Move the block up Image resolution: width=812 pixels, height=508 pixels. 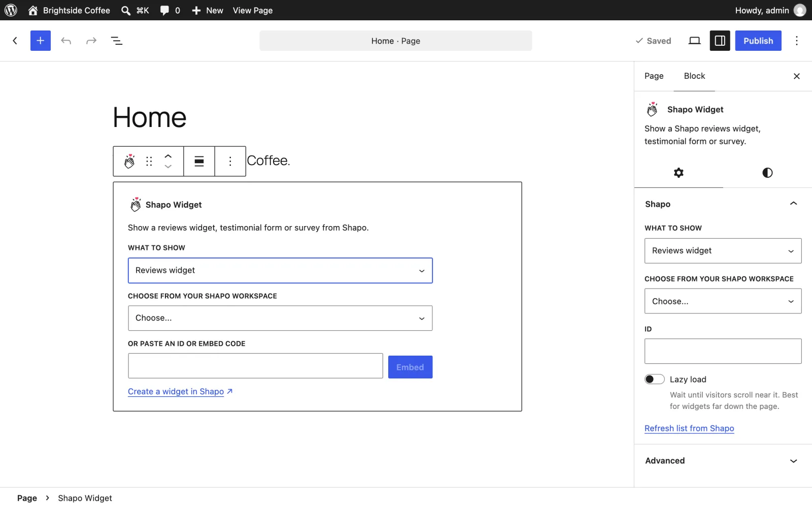[x=168, y=156]
